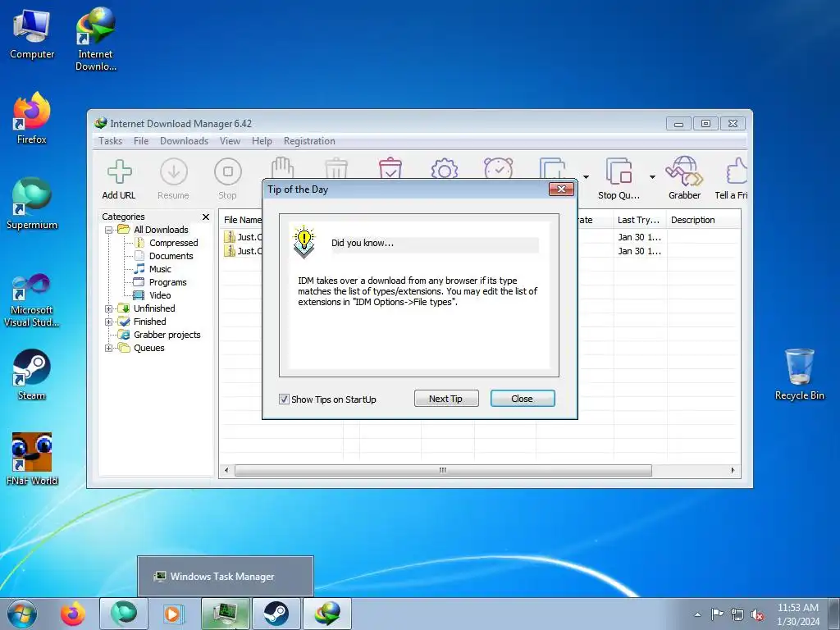Click the lightbulb tip icon
Screen dimensions: 840x630
(x=304, y=242)
